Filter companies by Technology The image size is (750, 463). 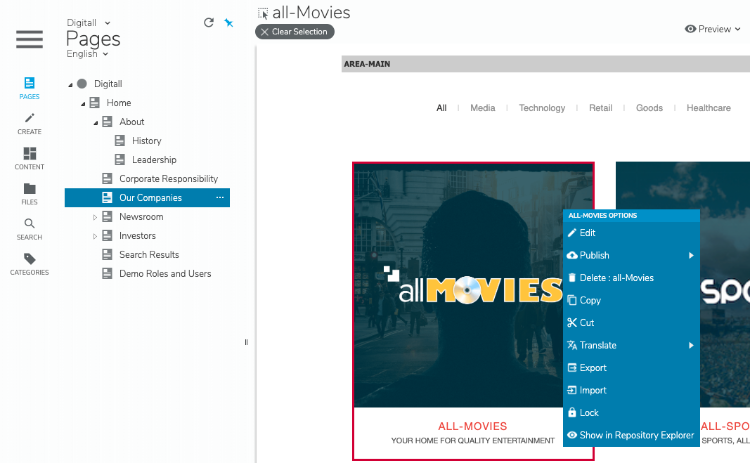(x=542, y=108)
